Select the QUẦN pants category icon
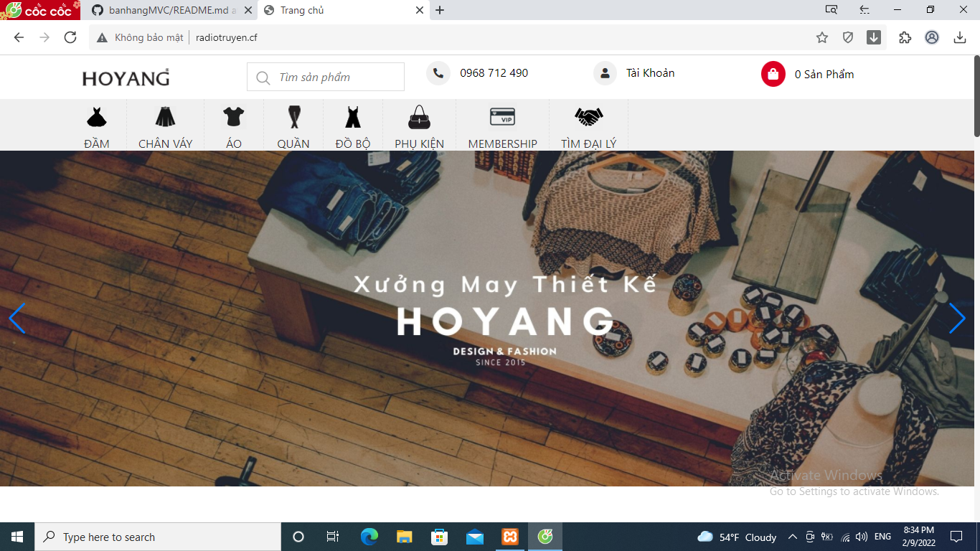This screenshot has height=551, width=980. point(293,117)
